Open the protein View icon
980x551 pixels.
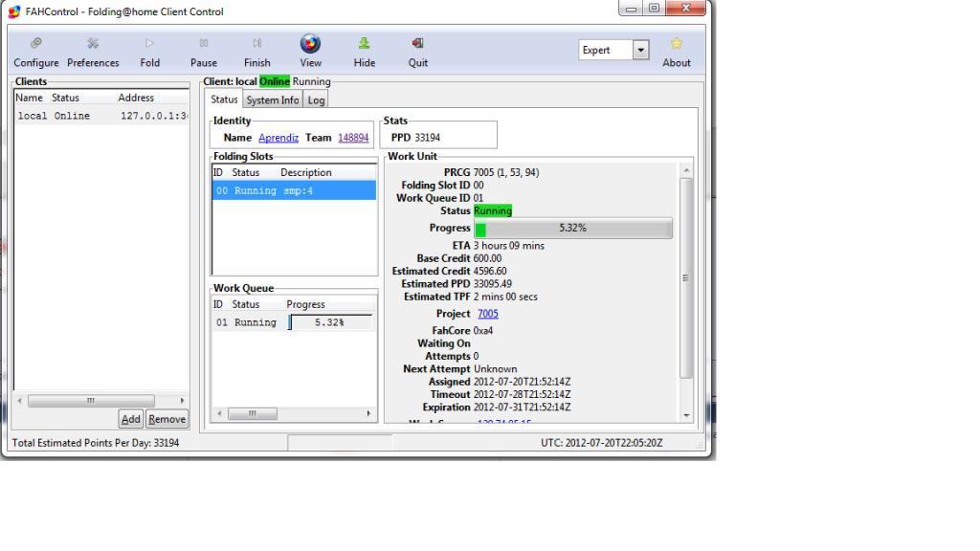pos(310,43)
